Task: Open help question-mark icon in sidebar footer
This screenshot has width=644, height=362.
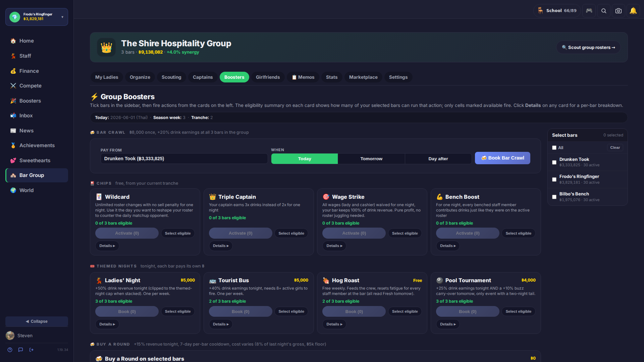Action: pos(10,350)
